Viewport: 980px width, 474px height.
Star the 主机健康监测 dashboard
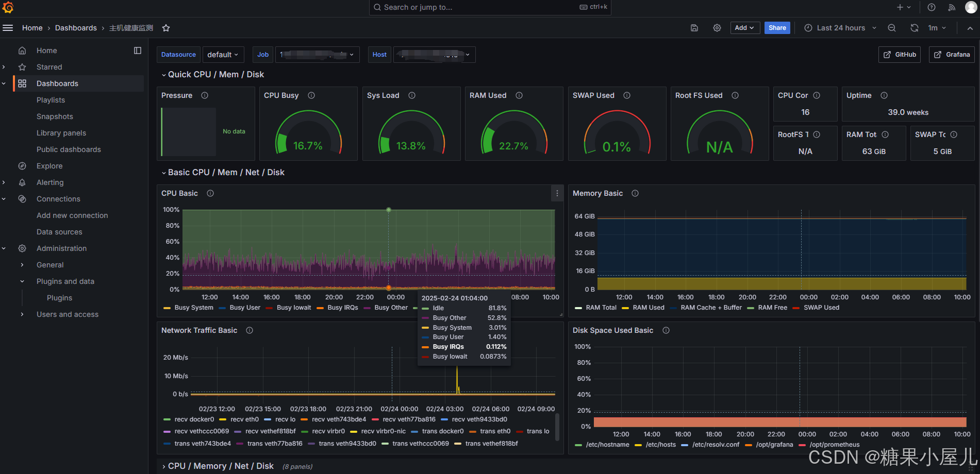pyautogui.click(x=166, y=28)
